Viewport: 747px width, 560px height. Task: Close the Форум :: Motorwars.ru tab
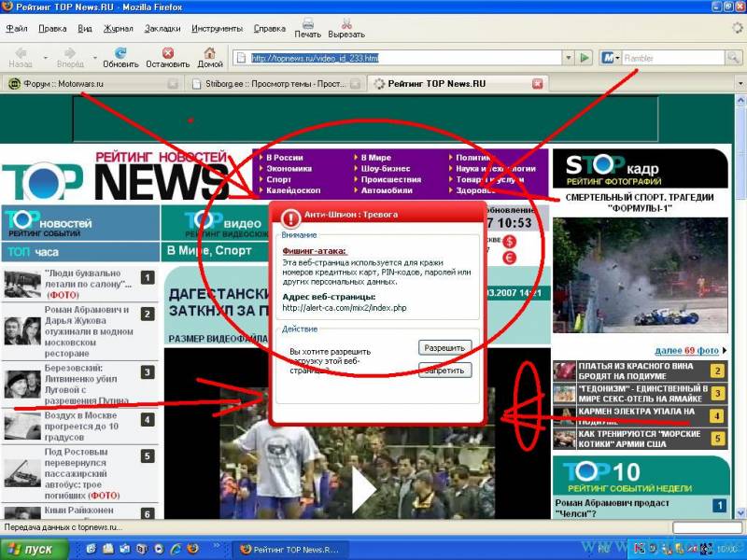click(173, 84)
